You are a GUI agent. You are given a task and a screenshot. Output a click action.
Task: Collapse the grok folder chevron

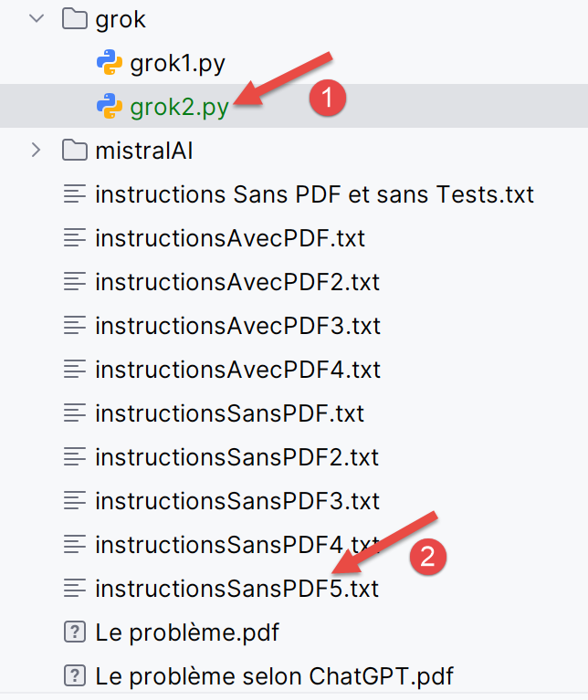tap(37, 19)
